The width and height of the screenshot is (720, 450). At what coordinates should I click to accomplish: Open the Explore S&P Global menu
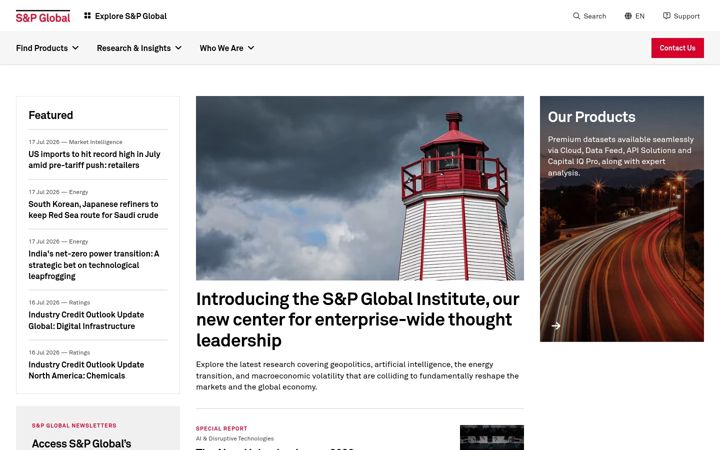click(125, 16)
